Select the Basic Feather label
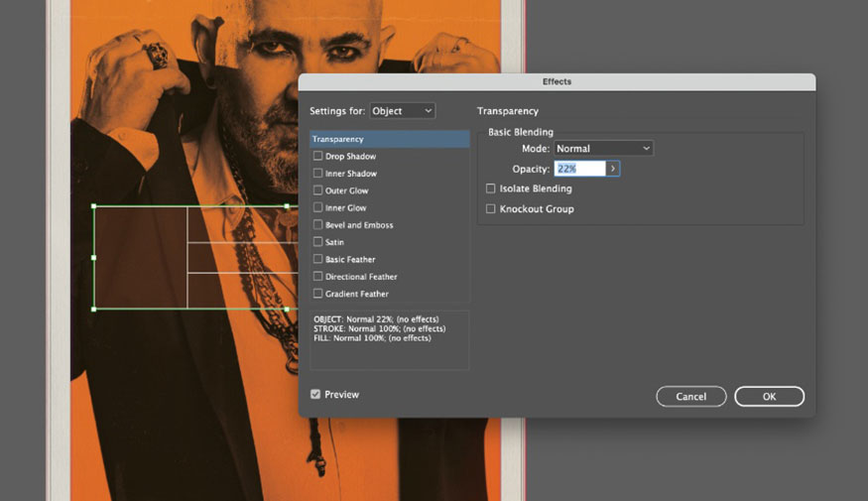The width and height of the screenshot is (868, 501). tap(350, 259)
